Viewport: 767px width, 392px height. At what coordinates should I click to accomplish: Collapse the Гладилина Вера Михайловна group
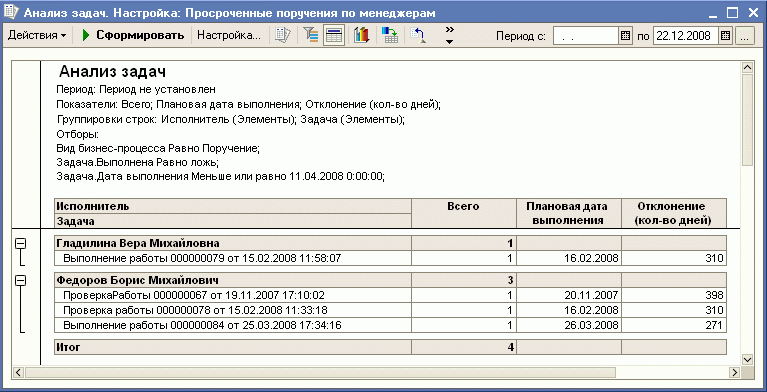point(21,244)
